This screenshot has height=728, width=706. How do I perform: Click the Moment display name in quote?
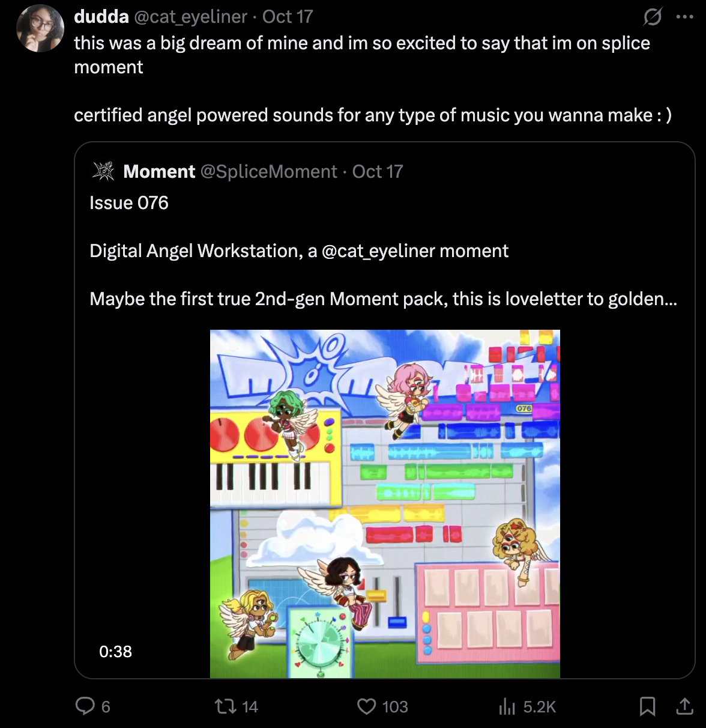click(159, 172)
